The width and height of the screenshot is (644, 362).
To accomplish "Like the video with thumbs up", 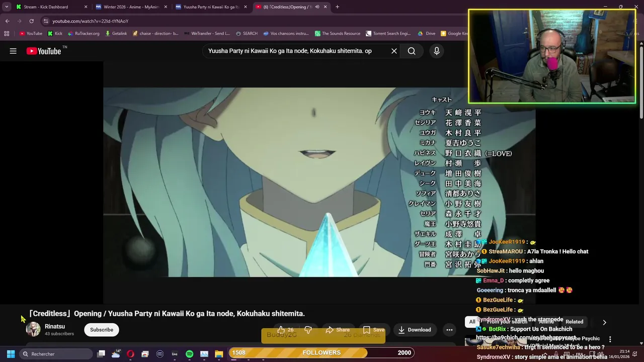I will 285,330.
